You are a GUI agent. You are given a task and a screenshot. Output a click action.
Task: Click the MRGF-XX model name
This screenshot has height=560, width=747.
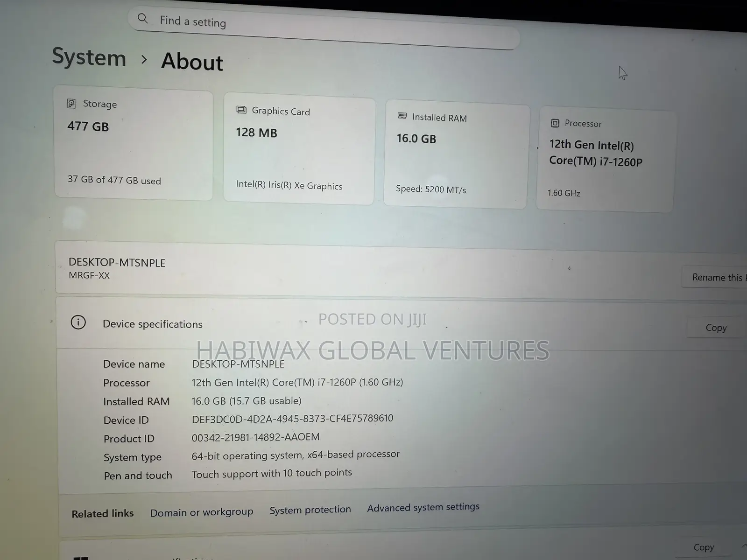pos(89,275)
